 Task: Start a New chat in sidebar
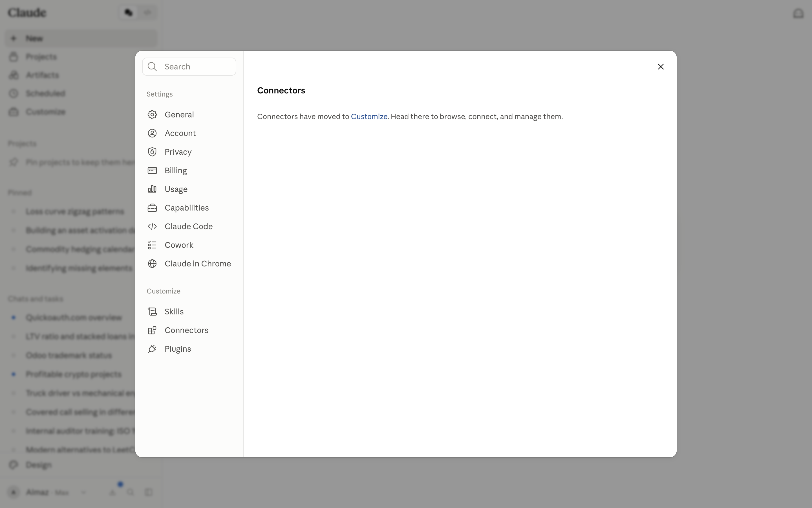(x=81, y=38)
